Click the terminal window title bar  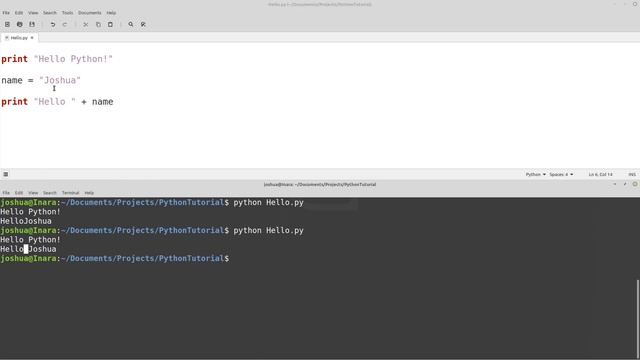click(x=320, y=184)
